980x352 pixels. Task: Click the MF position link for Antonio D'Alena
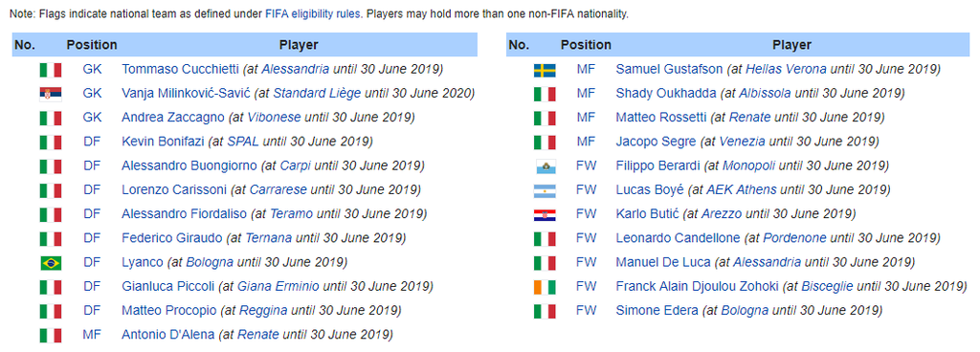tap(92, 335)
